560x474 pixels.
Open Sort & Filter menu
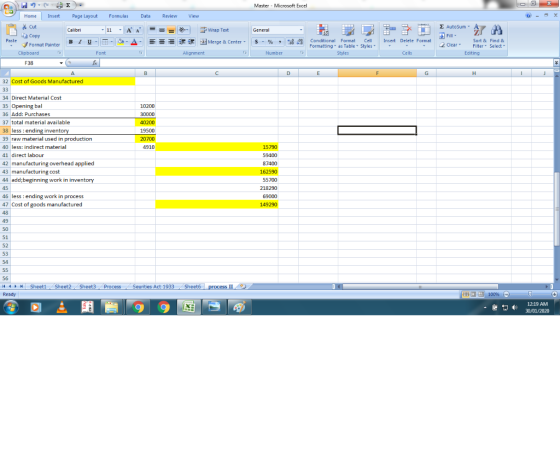[479, 36]
